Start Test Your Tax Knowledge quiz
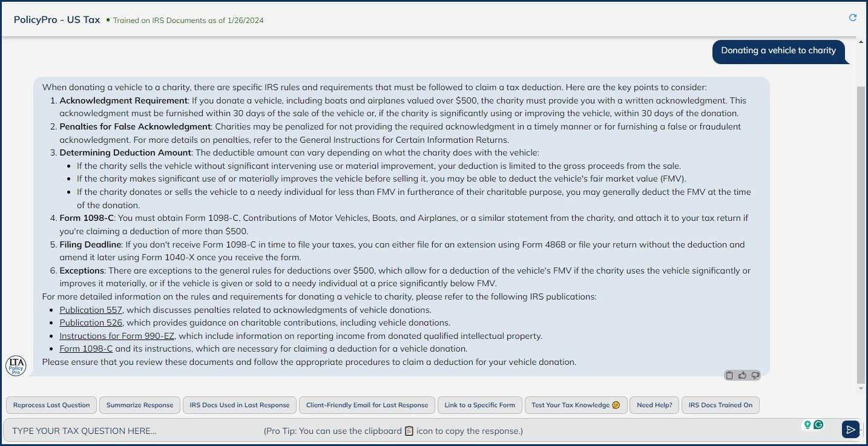The height and width of the screenshot is (446, 868). click(576, 405)
